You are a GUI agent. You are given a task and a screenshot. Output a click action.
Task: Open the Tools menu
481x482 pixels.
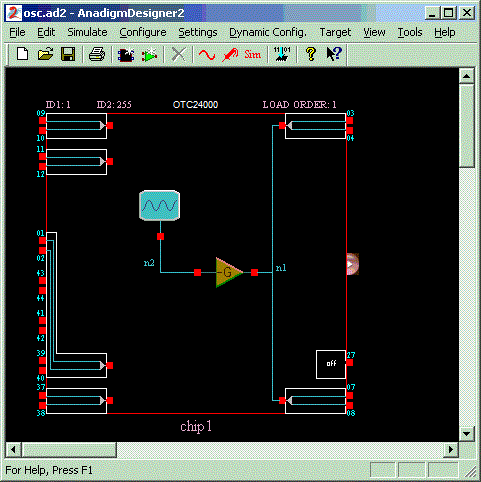(x=410, y=32)
